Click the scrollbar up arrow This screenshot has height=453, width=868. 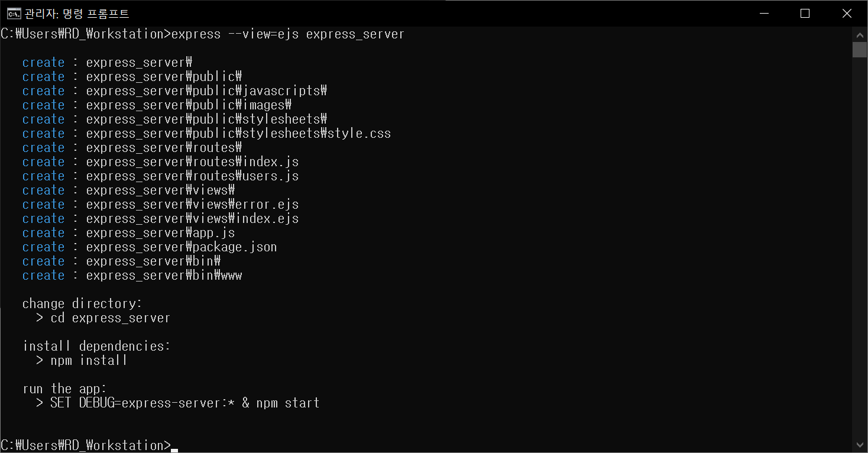pos(860,33)
